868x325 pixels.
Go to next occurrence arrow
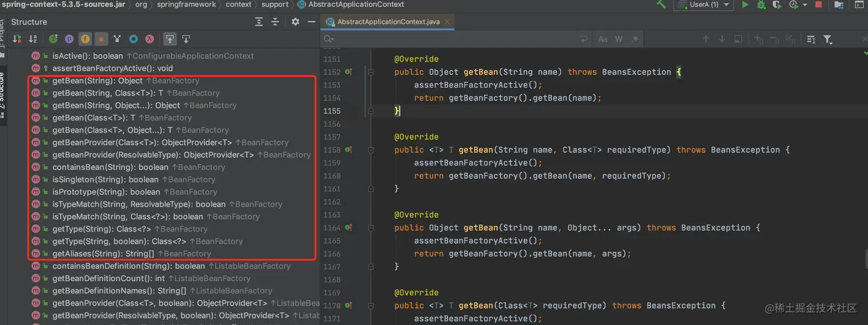(722, 39)
